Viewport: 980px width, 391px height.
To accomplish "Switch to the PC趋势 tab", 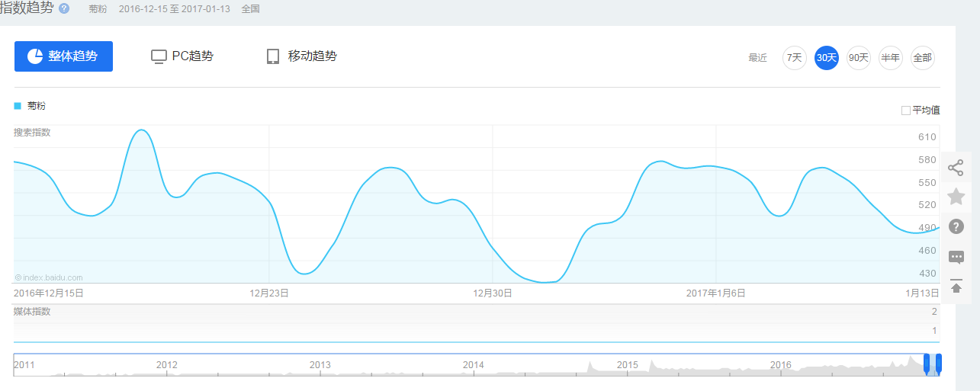I will click(182, 56).
